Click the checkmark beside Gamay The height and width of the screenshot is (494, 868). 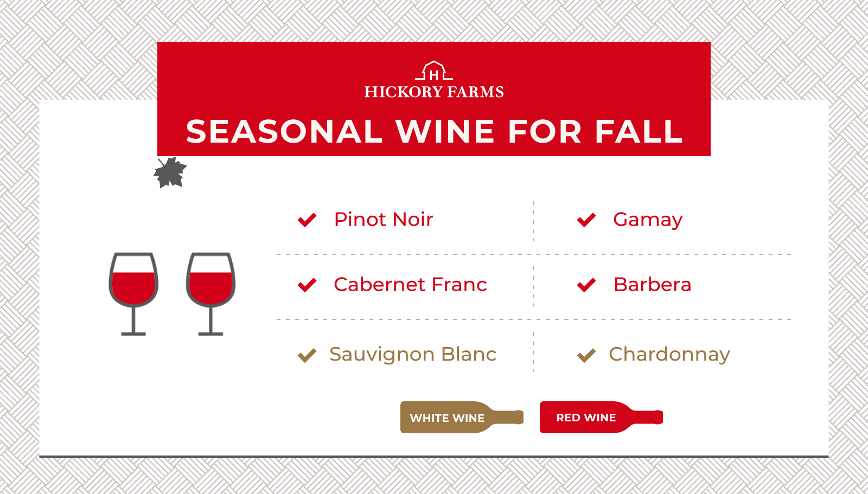[586, 220]
